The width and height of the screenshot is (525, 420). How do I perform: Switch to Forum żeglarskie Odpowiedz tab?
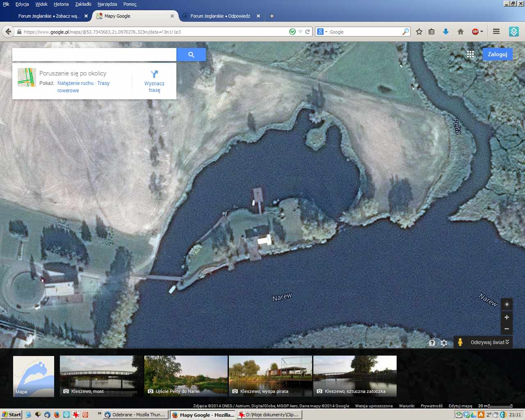tap(220, 16)
